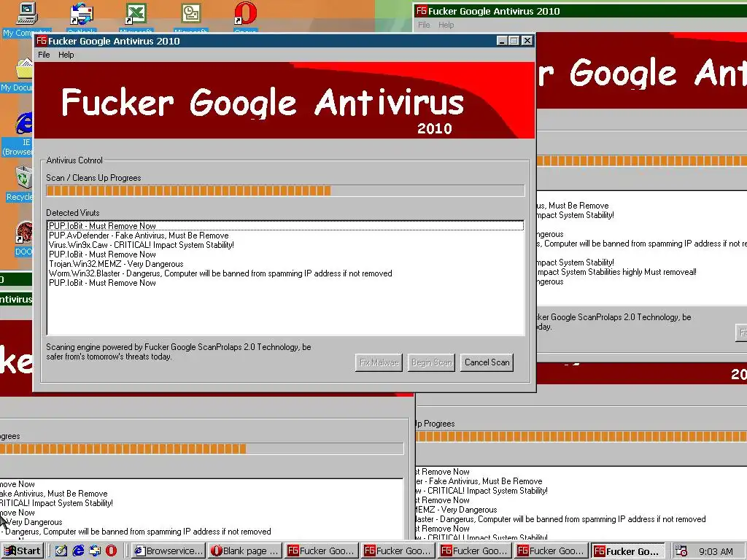Open File menu in the background antivirus window
This screenshot has width=747, height=560.
[x=424, y=25]
